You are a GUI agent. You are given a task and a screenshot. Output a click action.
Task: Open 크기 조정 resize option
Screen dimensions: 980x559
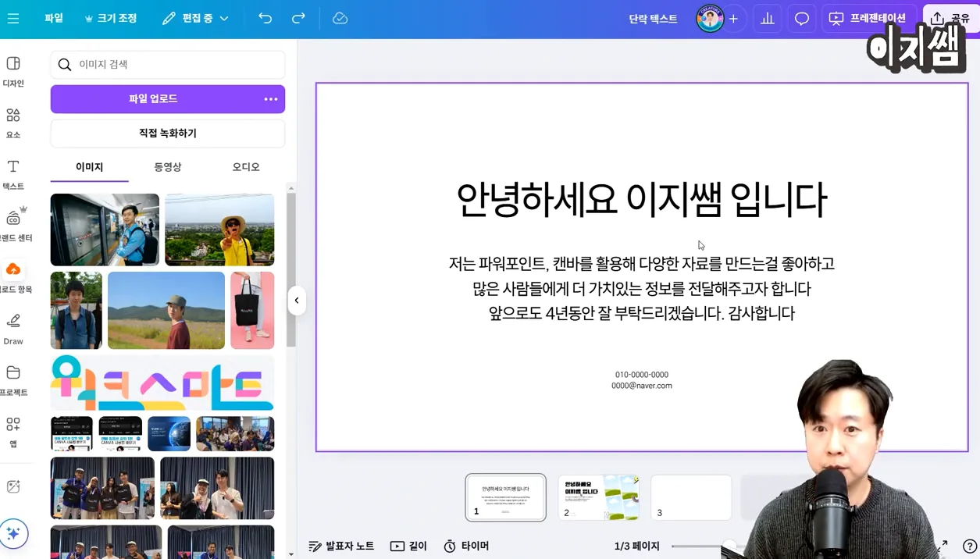click(110, 18)
